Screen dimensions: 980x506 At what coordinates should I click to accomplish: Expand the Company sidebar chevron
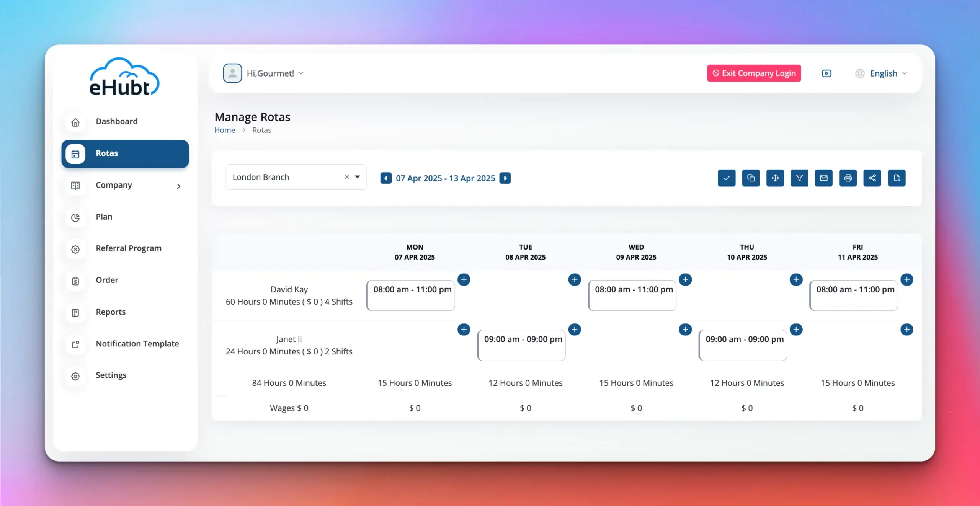pyautogui.click(x=178, y=186)
